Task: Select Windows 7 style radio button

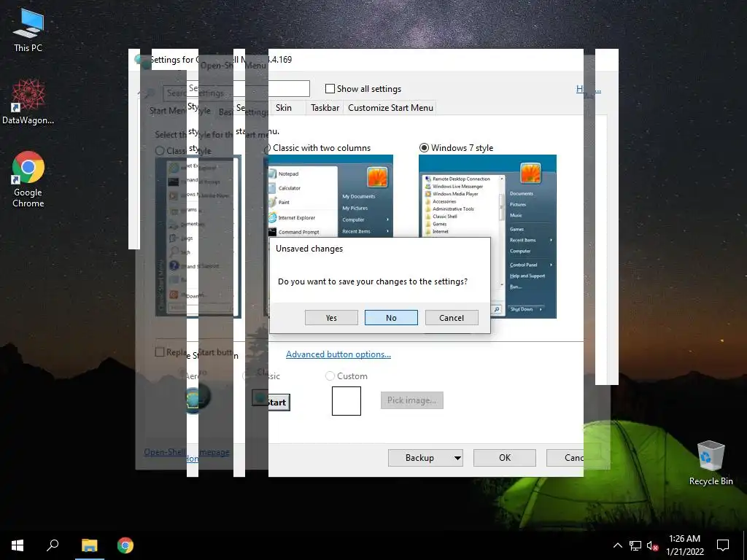Action: 424,147
